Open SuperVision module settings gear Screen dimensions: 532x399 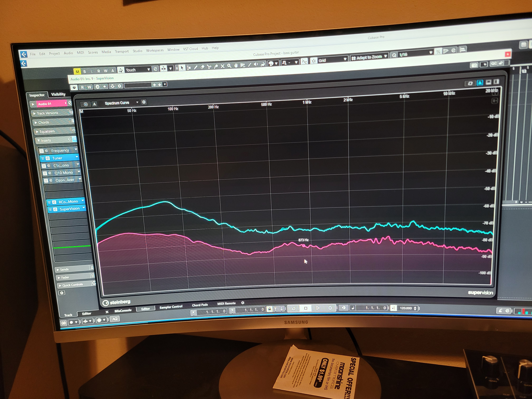(144, 102)
